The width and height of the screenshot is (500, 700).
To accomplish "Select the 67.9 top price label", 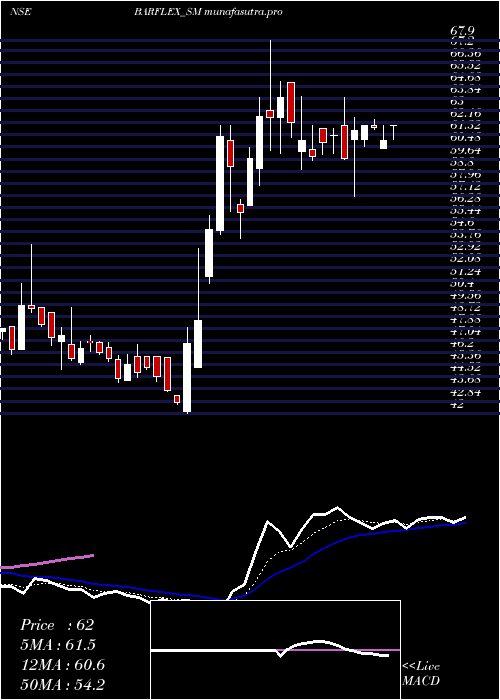I will pos(462,32).
